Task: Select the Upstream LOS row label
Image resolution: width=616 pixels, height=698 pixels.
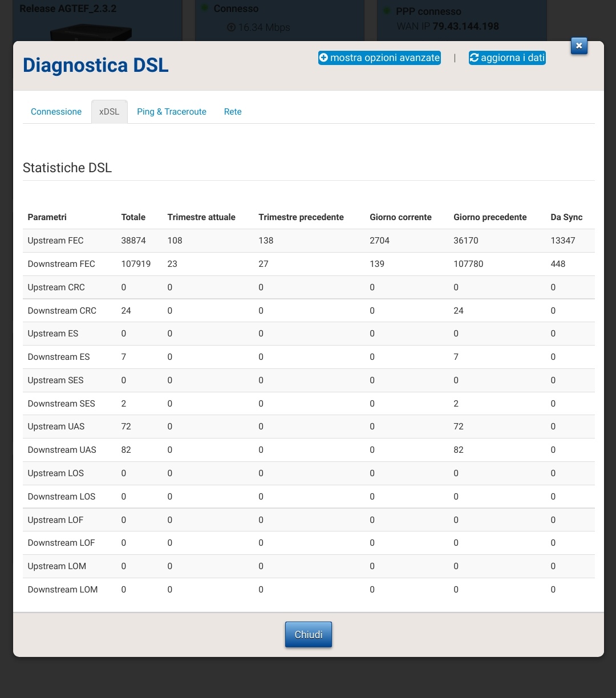Action: tap(56, 473)
